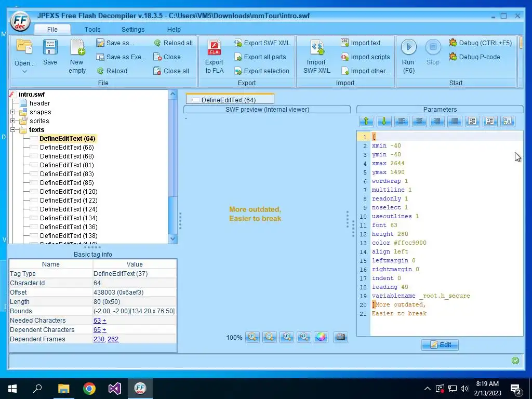Screen dimensions: 532x399
Task: Click the FFdec application logo button
Action: pyautogui.click(x=20, y=21)
